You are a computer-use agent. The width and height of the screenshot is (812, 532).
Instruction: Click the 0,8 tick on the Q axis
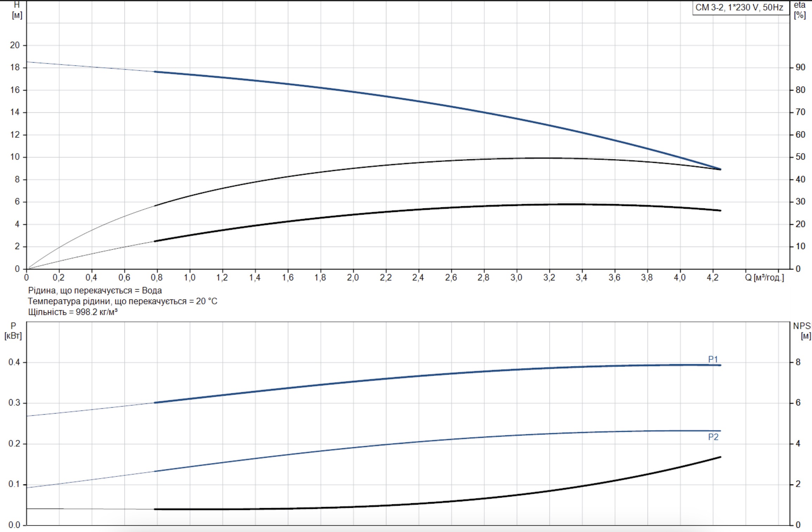click(x=157, y=278)
